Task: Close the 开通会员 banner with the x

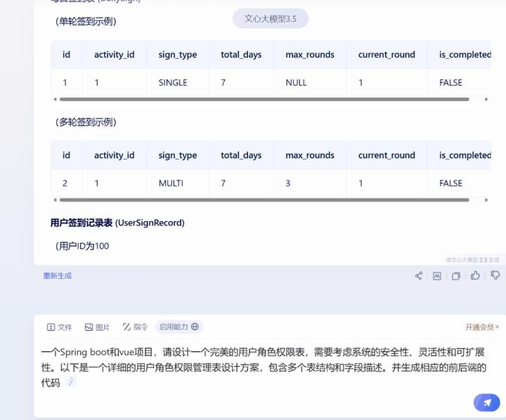Action: (498, 327)
